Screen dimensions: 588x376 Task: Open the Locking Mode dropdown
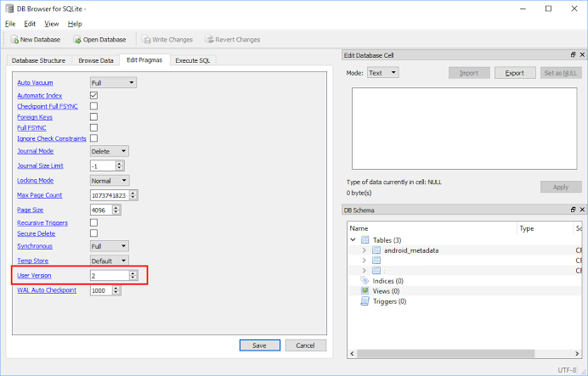[x=110, y=181]
